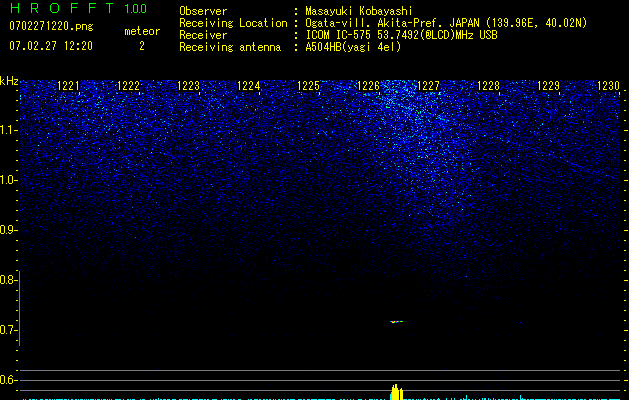
Task: Click the Observer field label
Action: click(203, 11)
